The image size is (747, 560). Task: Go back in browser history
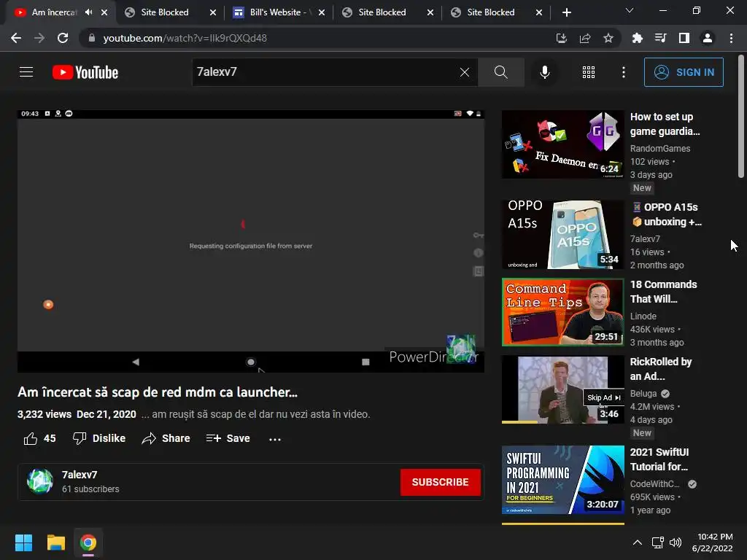click(16, 38)
